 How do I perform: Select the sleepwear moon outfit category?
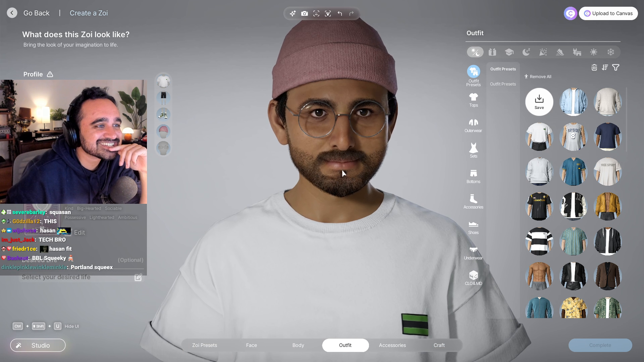(x=526, y=52)
